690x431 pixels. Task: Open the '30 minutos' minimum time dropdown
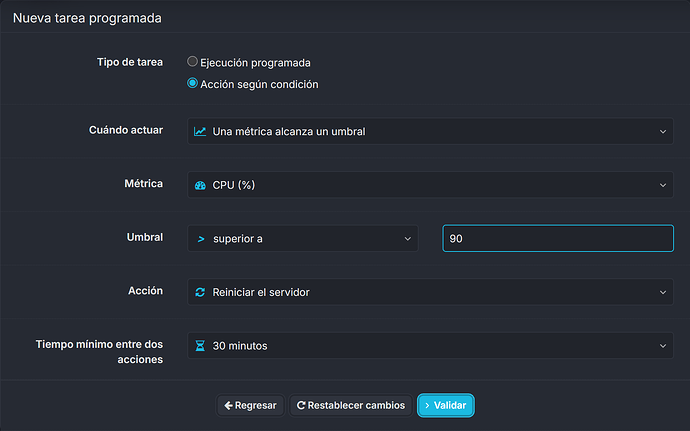point(430,346)
